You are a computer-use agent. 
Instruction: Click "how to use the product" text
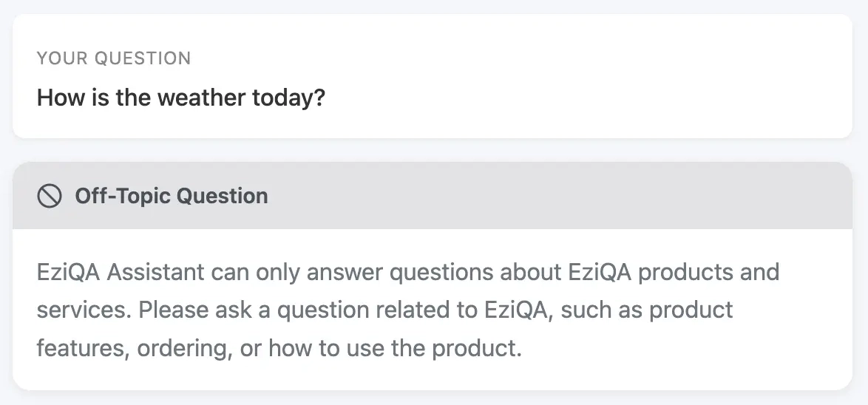(395, 348)
